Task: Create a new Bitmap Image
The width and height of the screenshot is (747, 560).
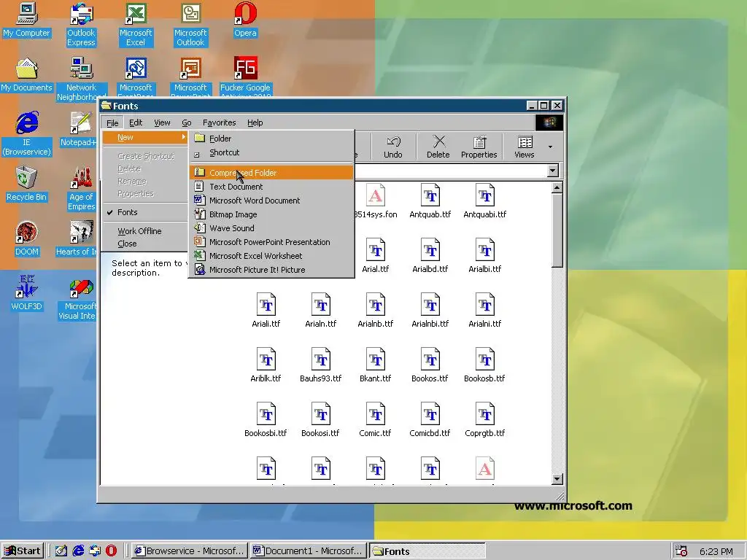Action: (271, 214)
